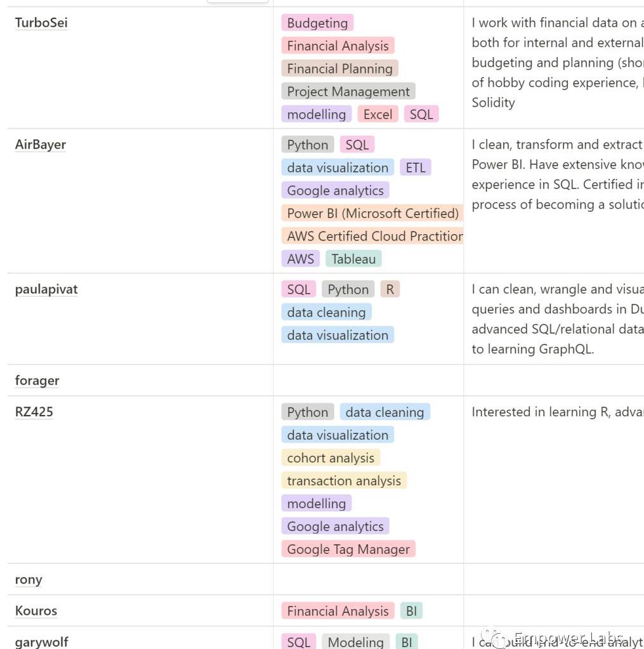Open the RZ425 name entry
Viewport: 644px width, 649px height.
pyautogui.click(x=34, y=412)
